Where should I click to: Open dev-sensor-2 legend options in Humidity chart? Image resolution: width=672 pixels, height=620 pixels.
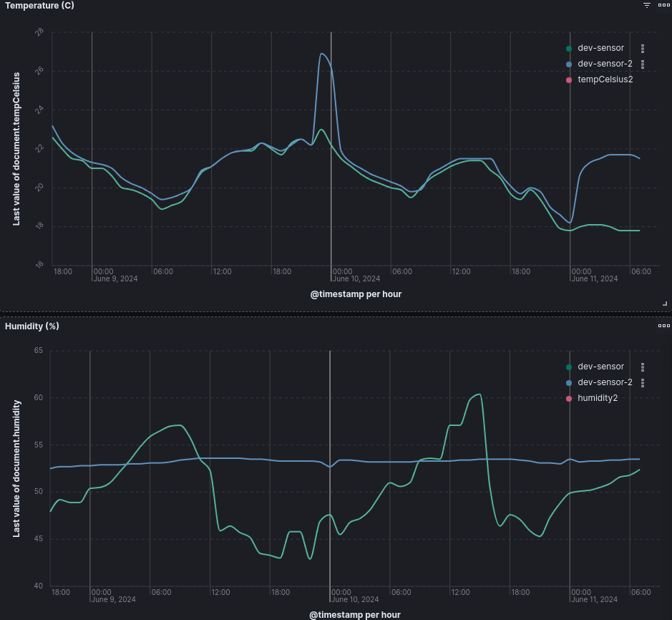(x=643, y=382)
